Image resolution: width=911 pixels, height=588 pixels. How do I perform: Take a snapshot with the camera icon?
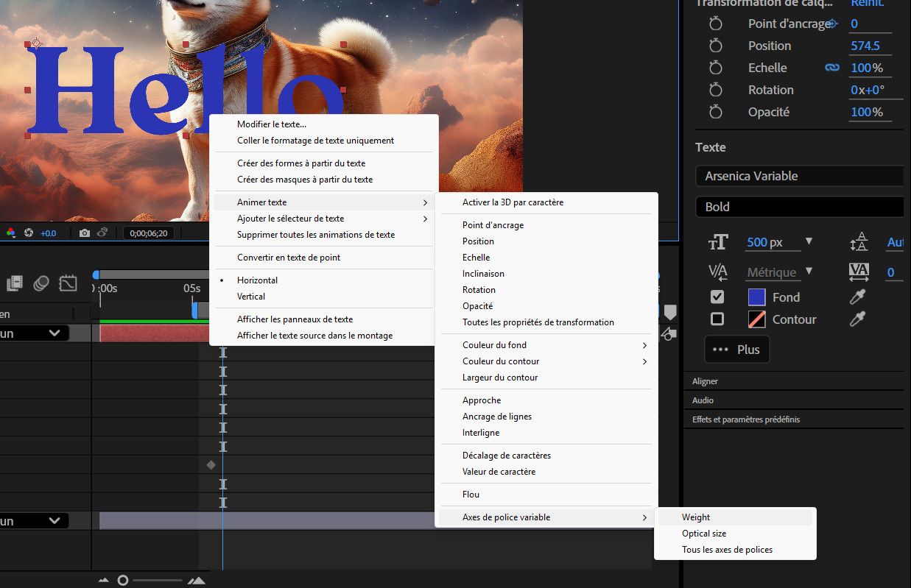(x=85, y=233)
